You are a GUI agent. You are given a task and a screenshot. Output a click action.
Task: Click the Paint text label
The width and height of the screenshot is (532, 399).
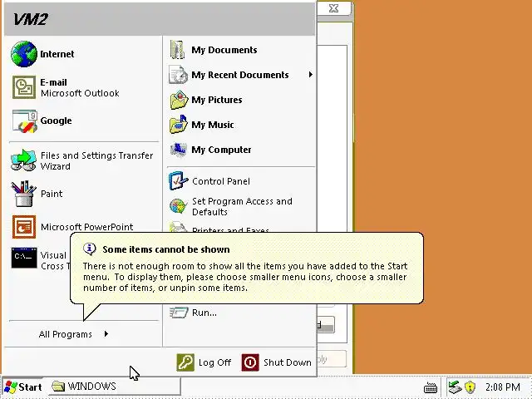(x=52, y=194)
